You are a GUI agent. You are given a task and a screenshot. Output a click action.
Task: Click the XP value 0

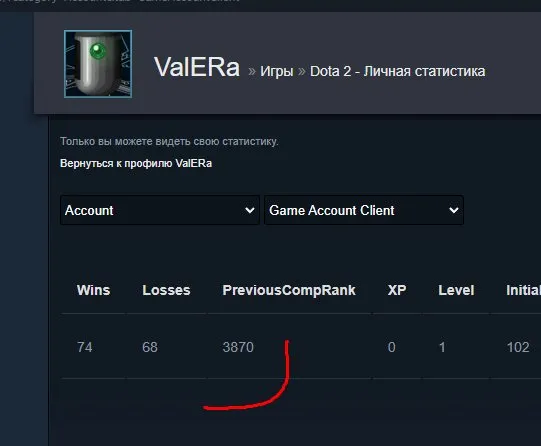pyautogui.click(x=392, y=347)
